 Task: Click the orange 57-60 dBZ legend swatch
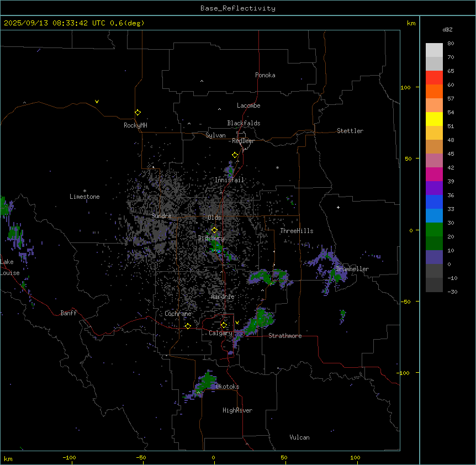click(434, 91)
